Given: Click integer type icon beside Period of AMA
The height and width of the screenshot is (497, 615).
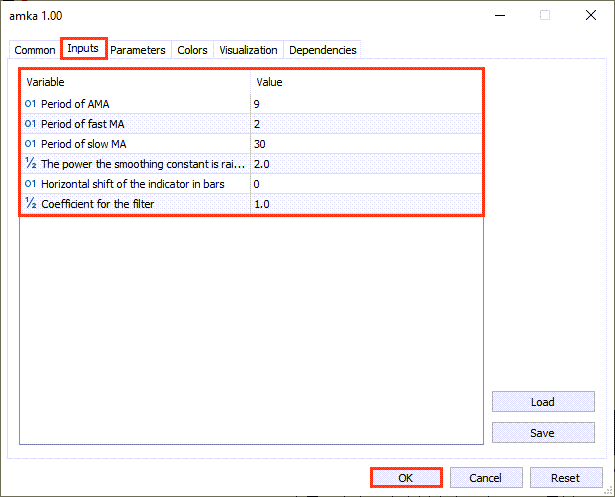Looking at the screenshot, I should pos(30,102).
